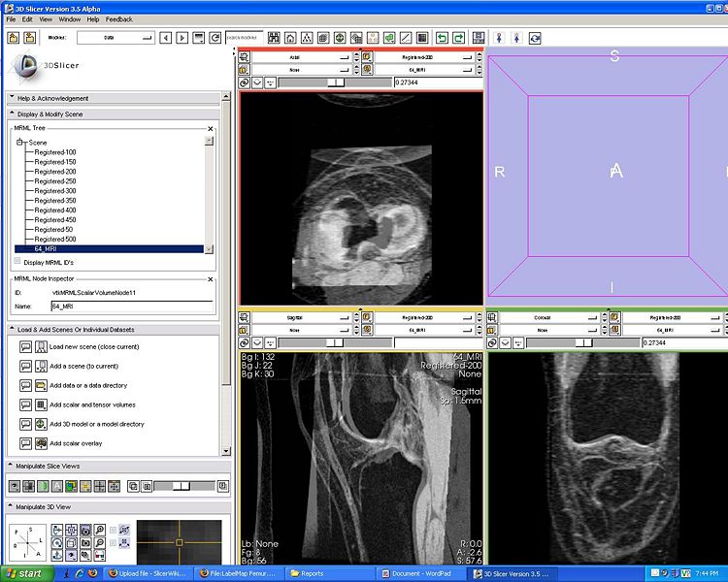Open the File menu
728x582 pixels.
(x=12, y=19)
